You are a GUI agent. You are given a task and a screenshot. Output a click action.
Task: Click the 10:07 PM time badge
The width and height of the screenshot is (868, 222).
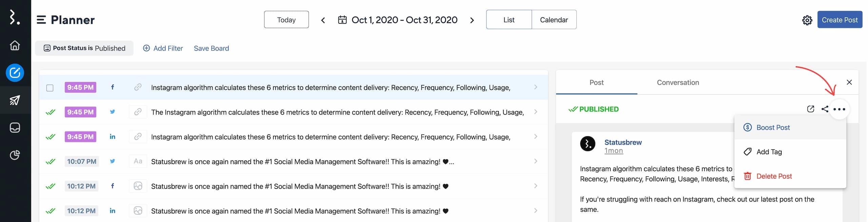point(81,161)
